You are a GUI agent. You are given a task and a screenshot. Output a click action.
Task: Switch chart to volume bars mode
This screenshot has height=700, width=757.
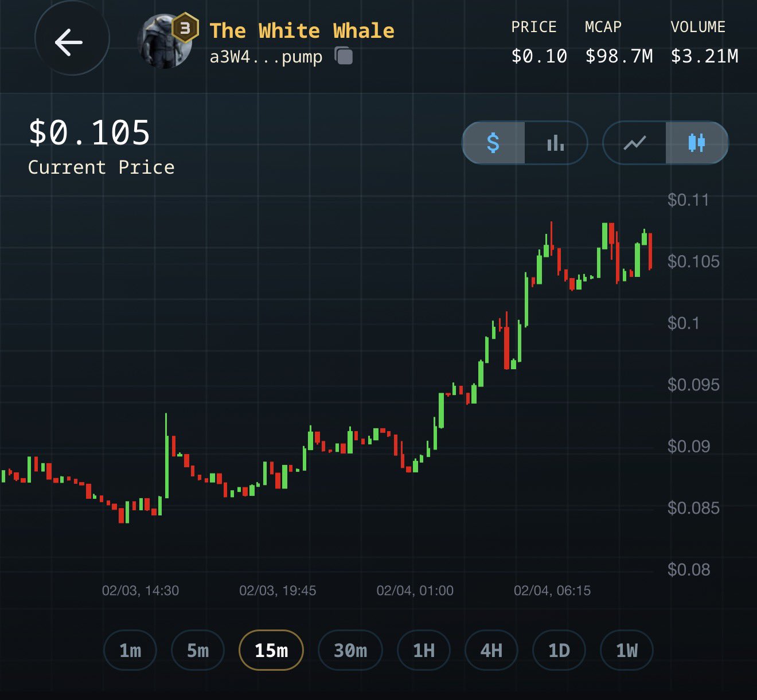(555, 143)
